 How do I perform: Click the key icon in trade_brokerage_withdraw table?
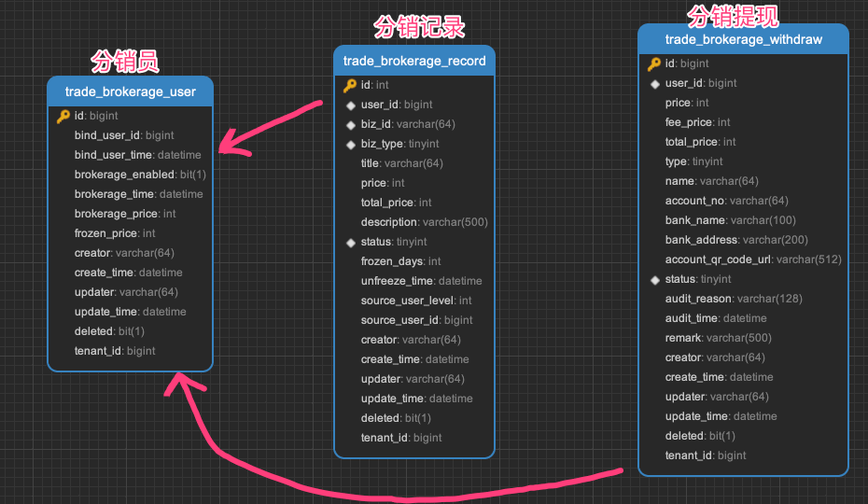(x=654, y=64)
